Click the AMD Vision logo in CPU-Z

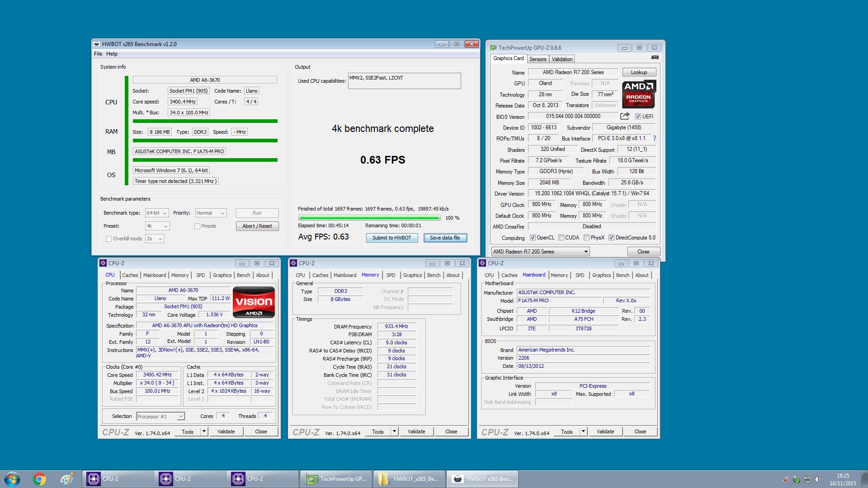coord(254,302)
